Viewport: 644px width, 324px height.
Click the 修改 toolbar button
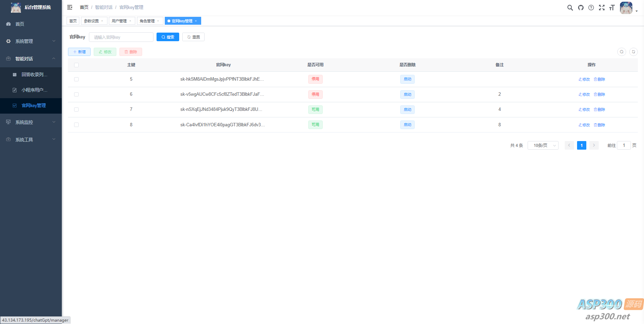[105, 52]
